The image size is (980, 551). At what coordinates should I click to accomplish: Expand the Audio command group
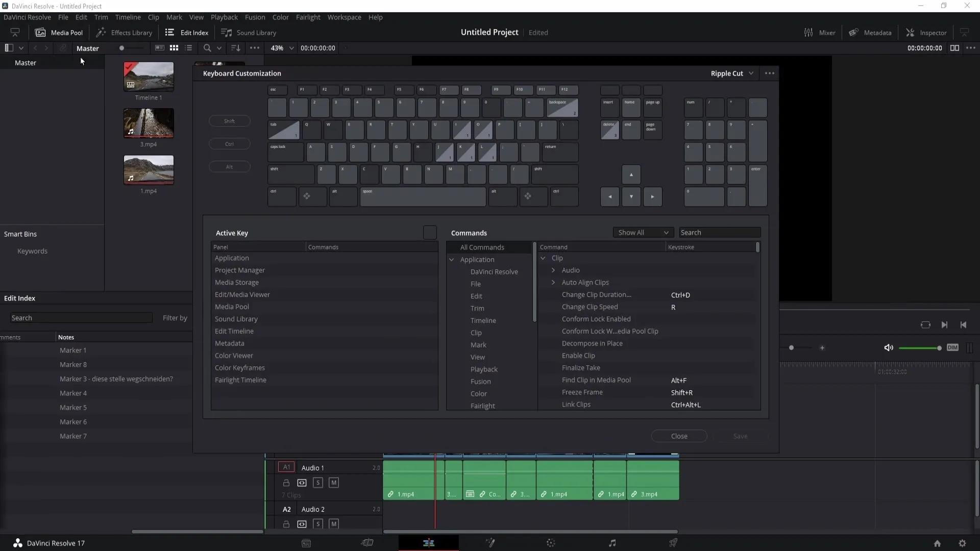[x=553, y=270]
